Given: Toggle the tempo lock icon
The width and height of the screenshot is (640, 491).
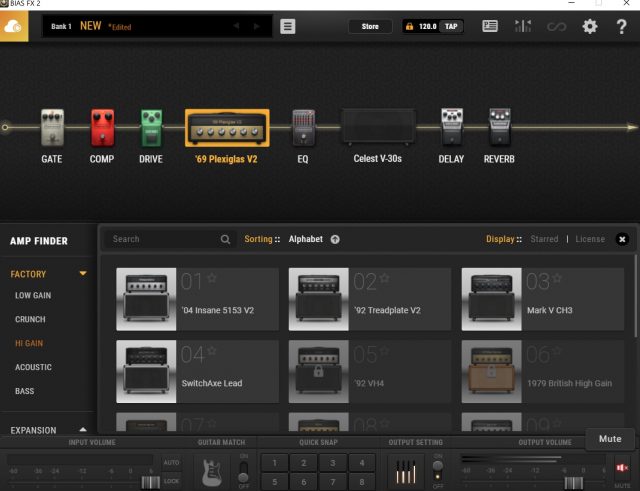Looking at the screenshot, I should 409,27.
